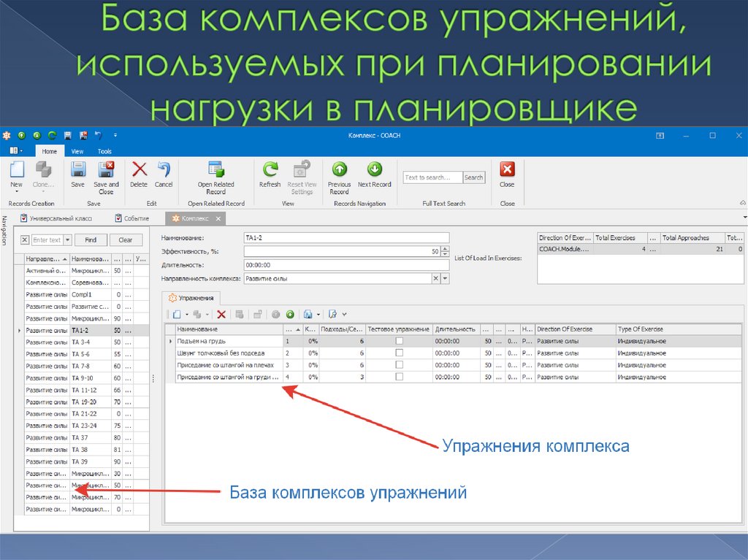The width and height of the screenshot is (748, 560).
Task: Close the Комплекс document tab
Action: pos(218,218)
